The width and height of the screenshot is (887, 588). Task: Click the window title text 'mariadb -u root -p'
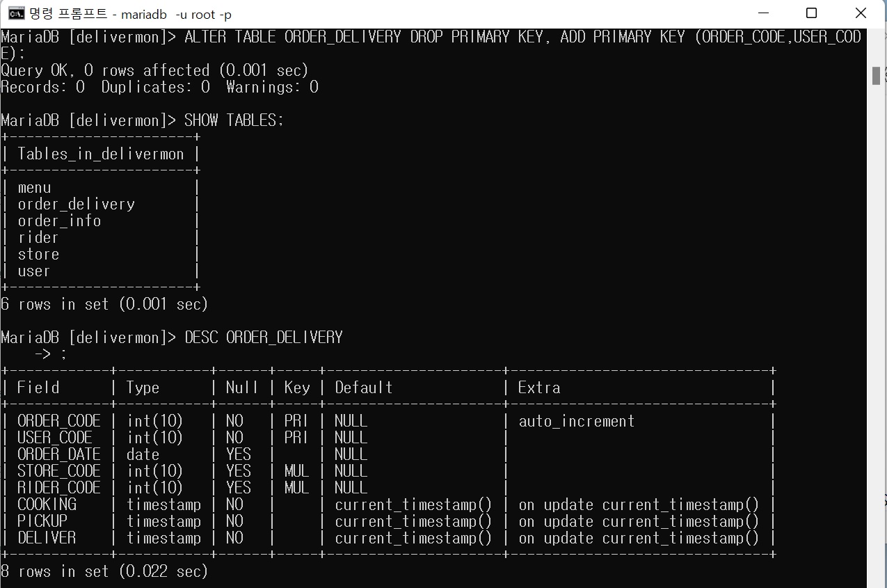click(x=176, y=14)
